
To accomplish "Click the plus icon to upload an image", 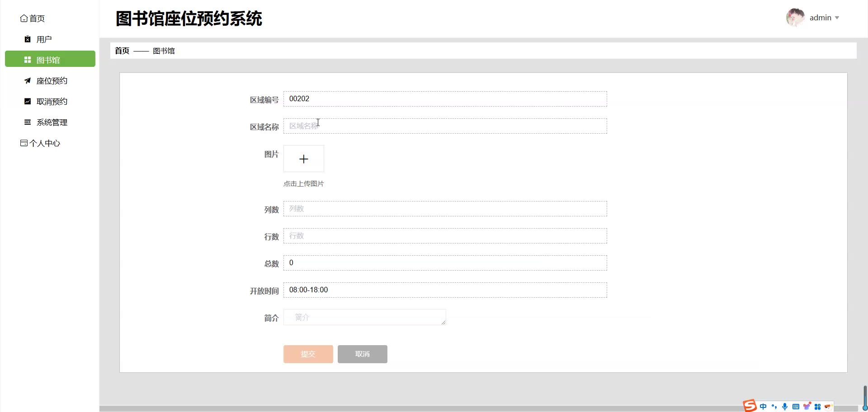I will point(304,159).
